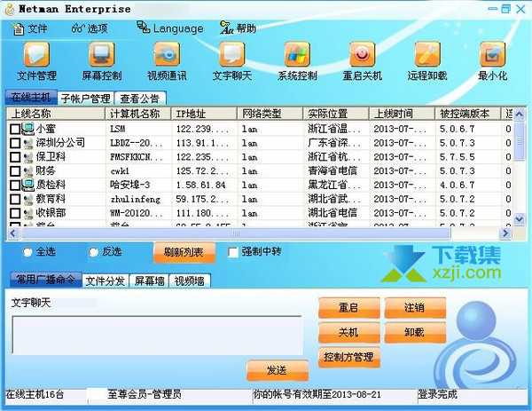Click the host list scroll-up arrow
532x411 pixels.
click(x=519, y=115)
